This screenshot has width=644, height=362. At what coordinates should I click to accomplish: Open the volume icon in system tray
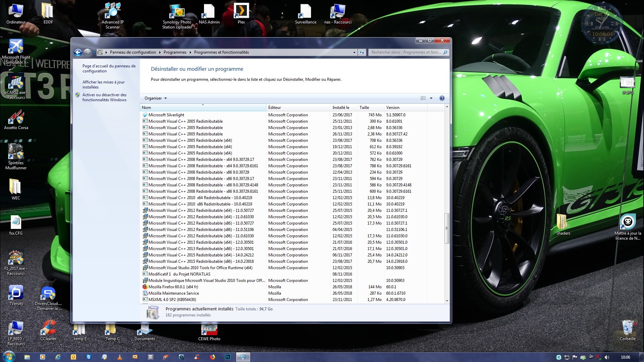coord(606,357)
